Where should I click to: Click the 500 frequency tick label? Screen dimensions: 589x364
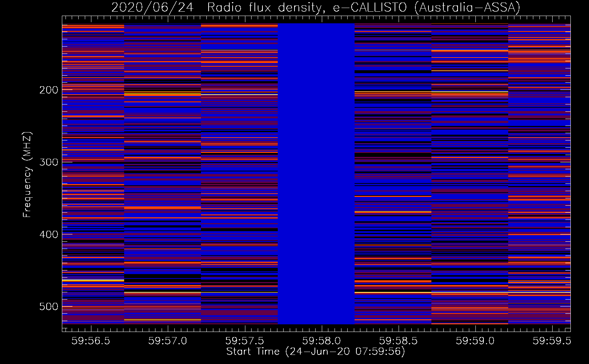tap(49, 306)
